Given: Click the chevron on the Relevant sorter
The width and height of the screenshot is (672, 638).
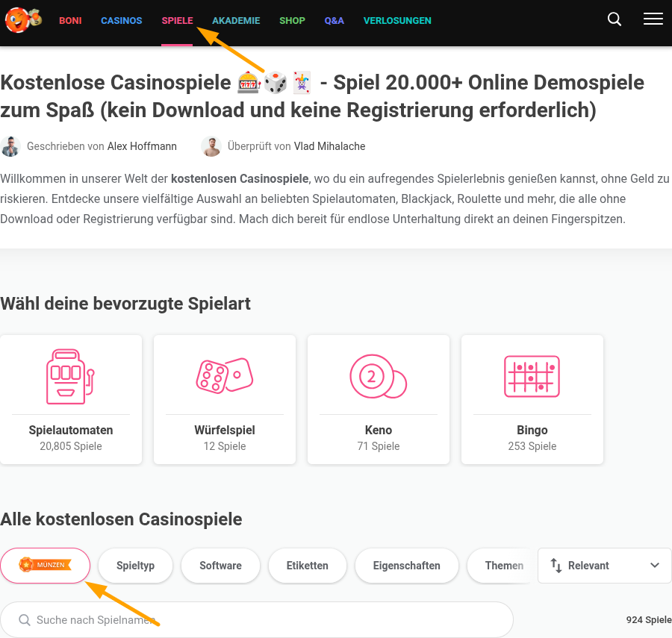Looking at the screenshot, I should 654,565.
